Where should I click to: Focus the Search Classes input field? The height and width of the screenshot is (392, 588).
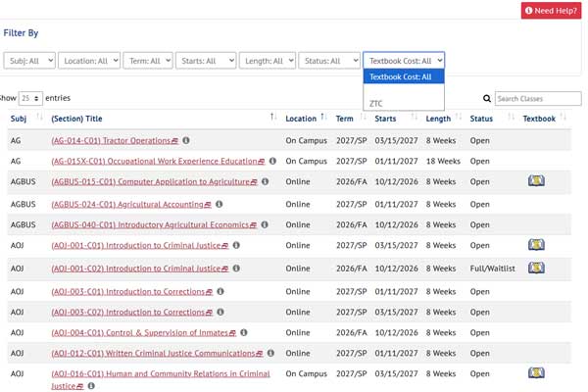tap(538, 99)
